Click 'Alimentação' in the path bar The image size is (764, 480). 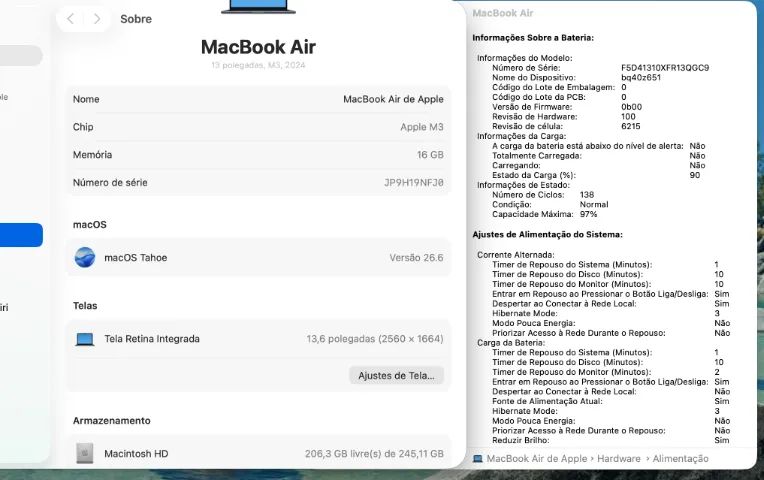coord(680,459)
